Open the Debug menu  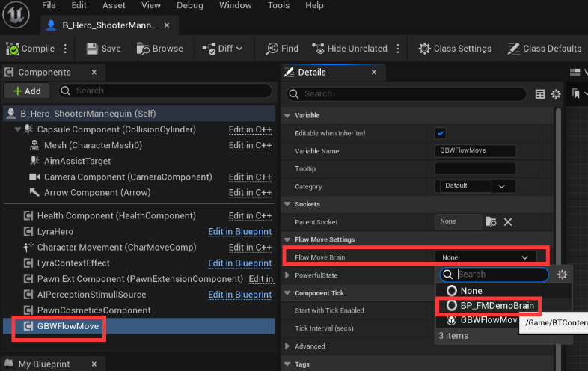190,6
